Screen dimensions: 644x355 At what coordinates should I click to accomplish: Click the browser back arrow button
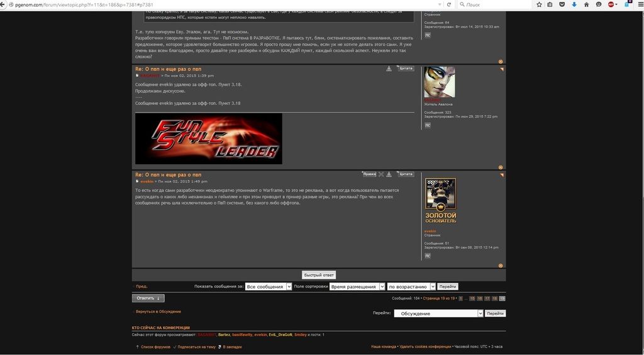tap(3, 4)
